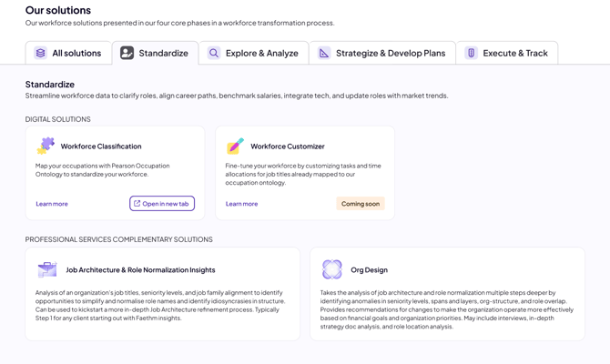Click the Execute & Track tab icon
Image resolution: width=610 pixels, height=364 pixels.
click(471, 53)
